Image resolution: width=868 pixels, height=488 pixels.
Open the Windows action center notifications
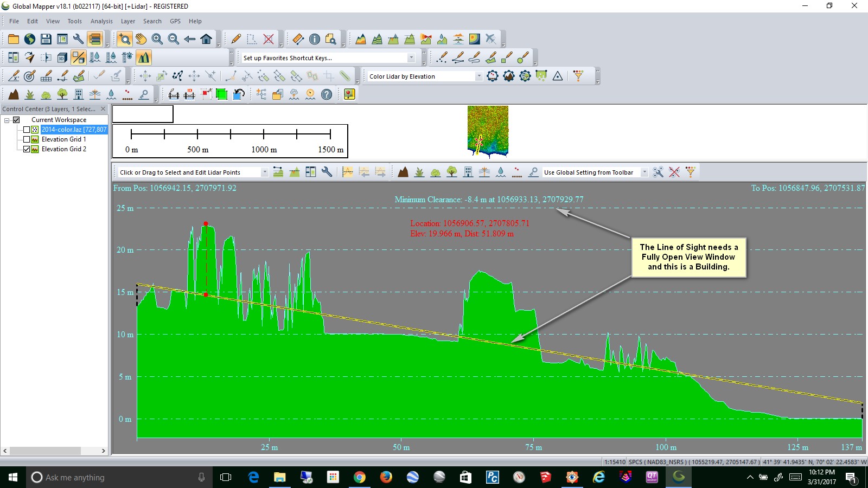point(851,478)
